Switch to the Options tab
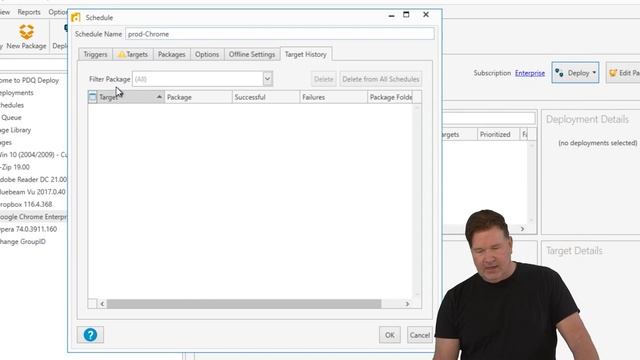 coord(207,54)
